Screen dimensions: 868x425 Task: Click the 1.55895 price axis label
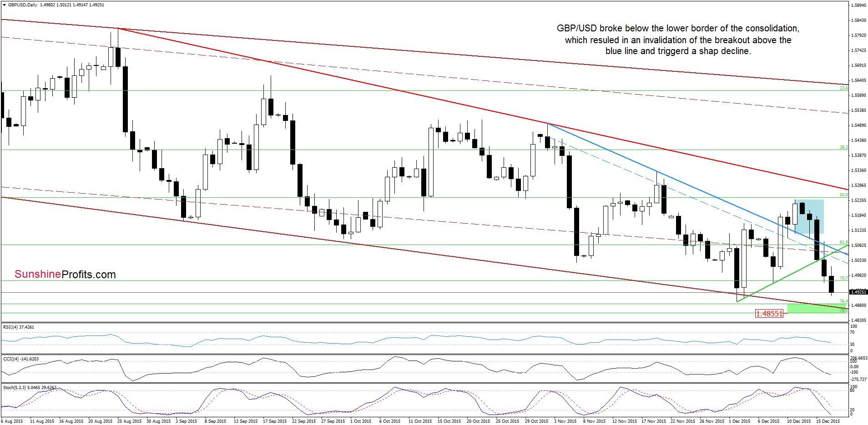click(858, 95)
